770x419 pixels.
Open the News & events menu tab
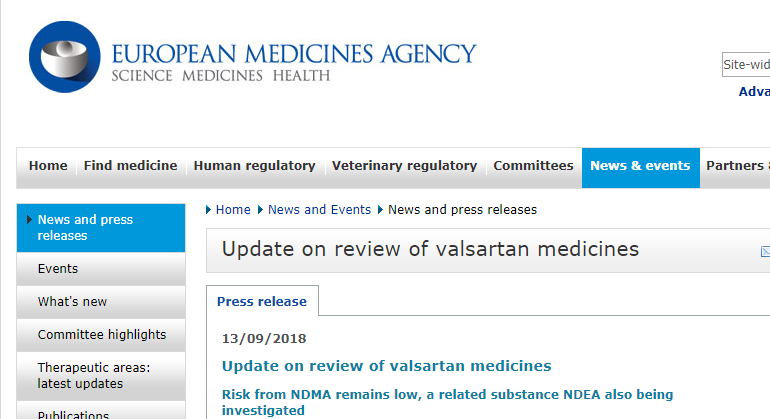(640, 168)
